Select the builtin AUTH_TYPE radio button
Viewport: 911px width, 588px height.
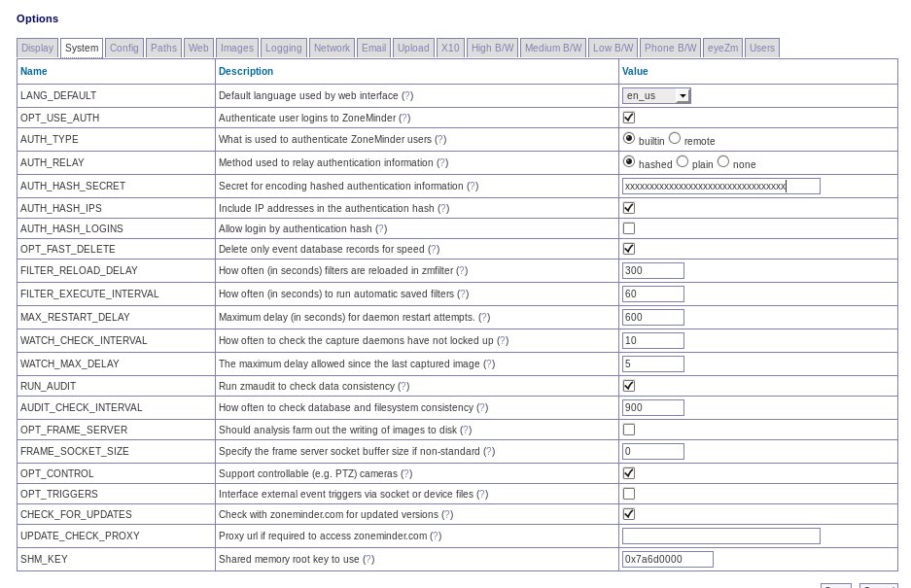tap(629, 138)
